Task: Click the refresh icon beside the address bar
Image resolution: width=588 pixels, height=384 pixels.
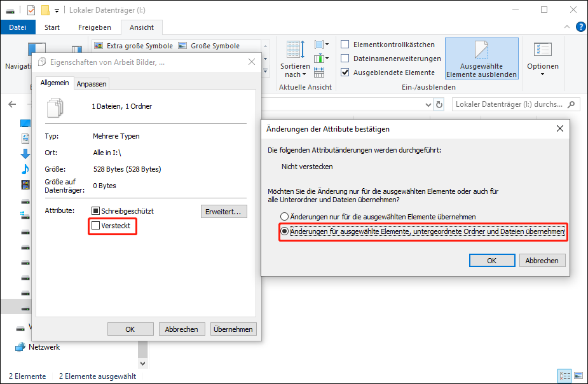Action: pos(439,103)
